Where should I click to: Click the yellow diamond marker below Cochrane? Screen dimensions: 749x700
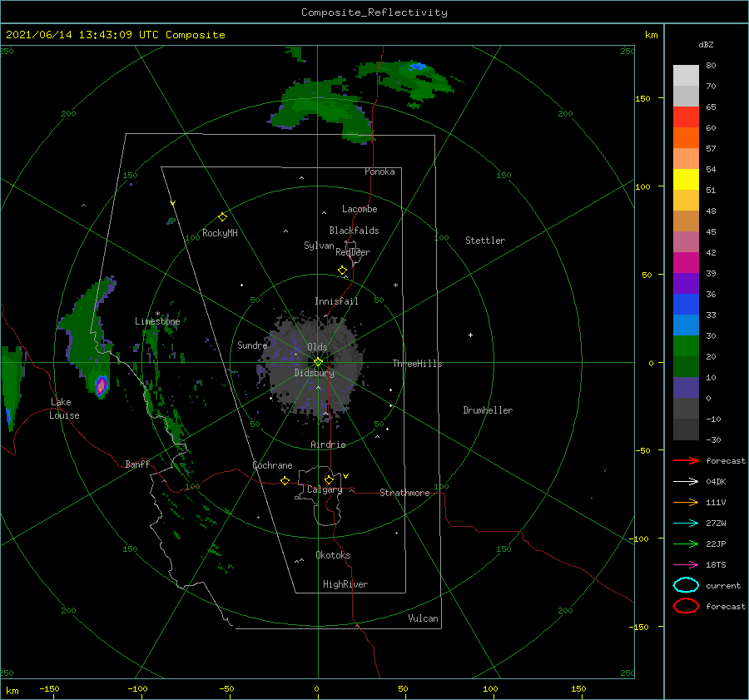click(285, 480)
